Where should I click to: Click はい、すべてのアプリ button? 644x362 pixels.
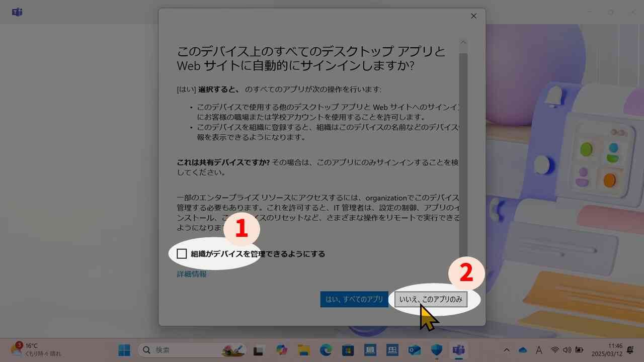[x=354, y=299]
